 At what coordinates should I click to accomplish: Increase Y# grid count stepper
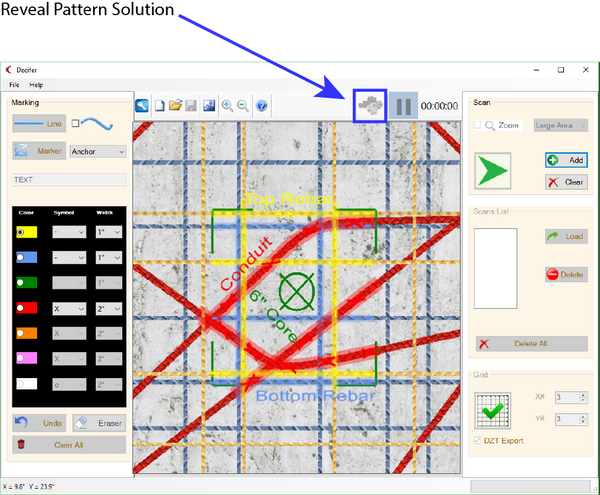point(583,416)
